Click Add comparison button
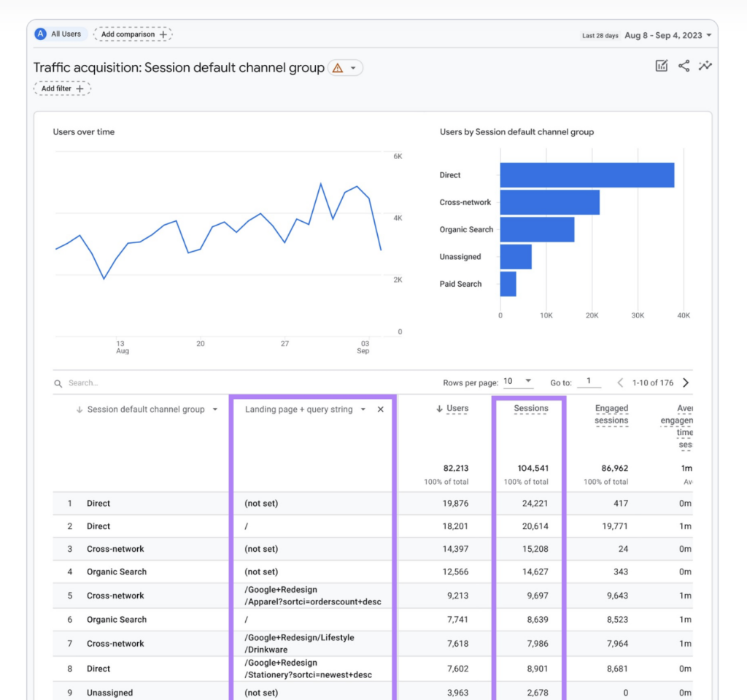 [133, 34]
